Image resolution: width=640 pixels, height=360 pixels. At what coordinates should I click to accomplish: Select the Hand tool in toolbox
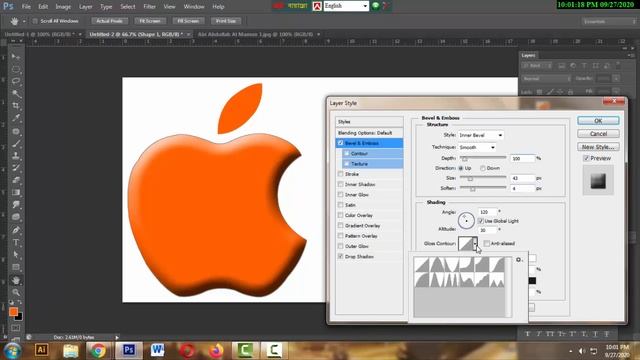click(x=16, y=280)
